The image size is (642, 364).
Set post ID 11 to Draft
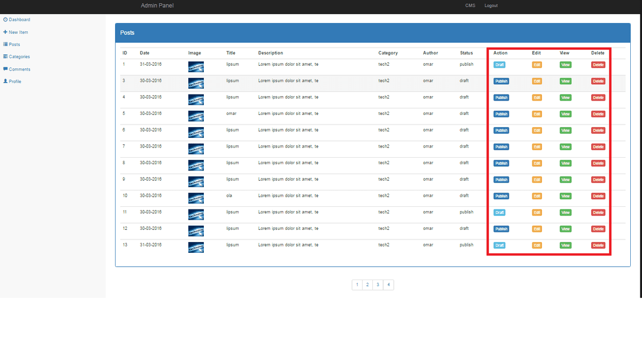tap(499, 213)
